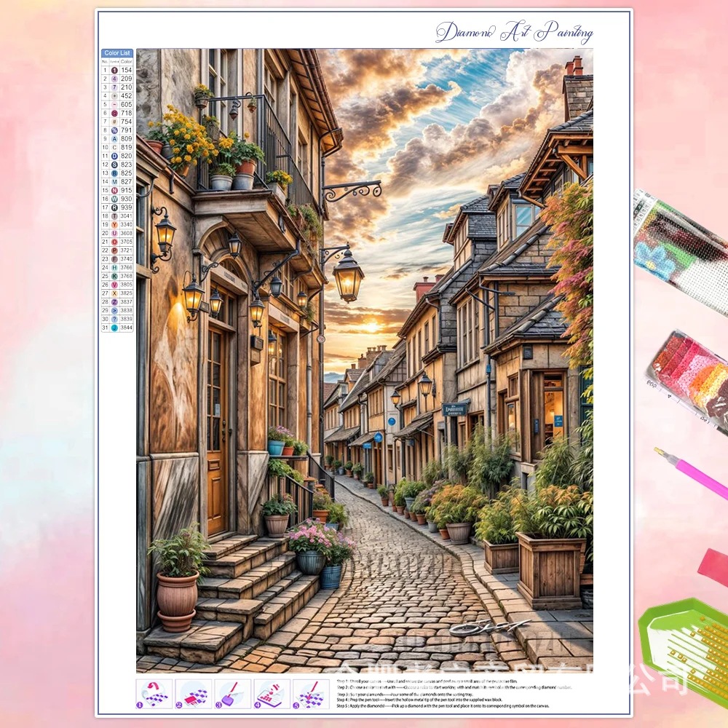Select symbol 4 swatch for color 209

[x=114, y=79]
